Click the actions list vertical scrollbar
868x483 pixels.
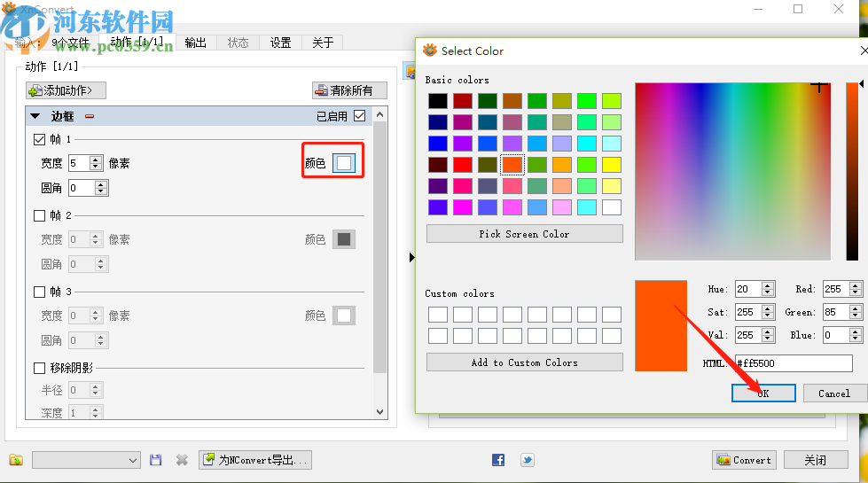point(379,248)
